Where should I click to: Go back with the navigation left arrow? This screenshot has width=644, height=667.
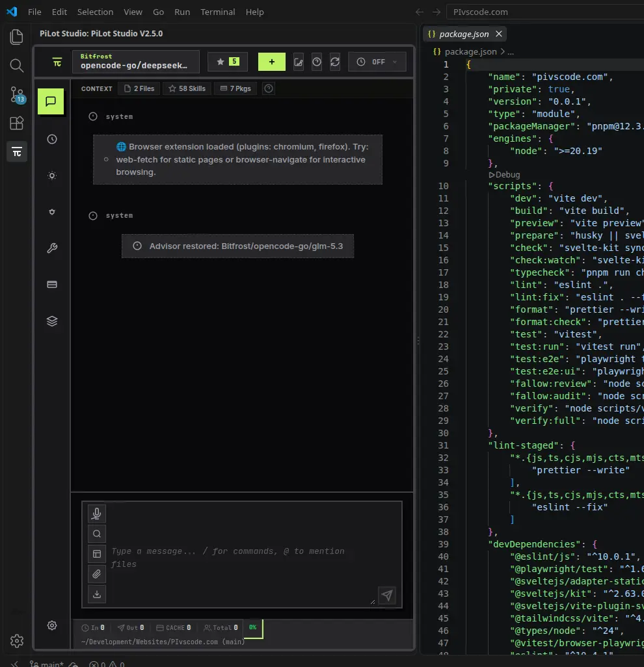pos(420,12)
